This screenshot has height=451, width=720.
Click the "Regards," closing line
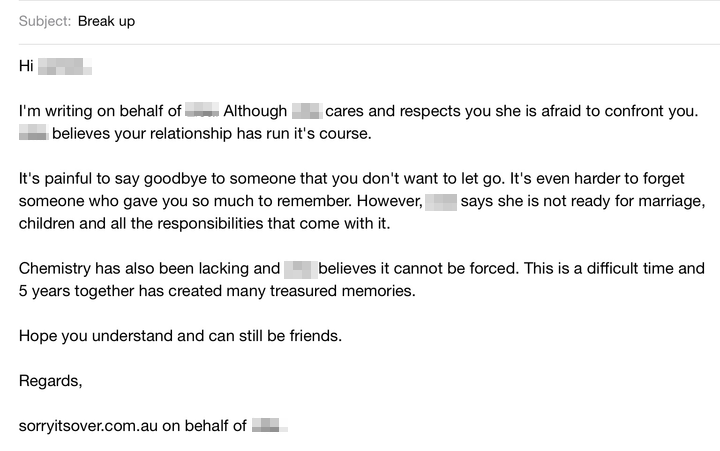tap(50, 380)
